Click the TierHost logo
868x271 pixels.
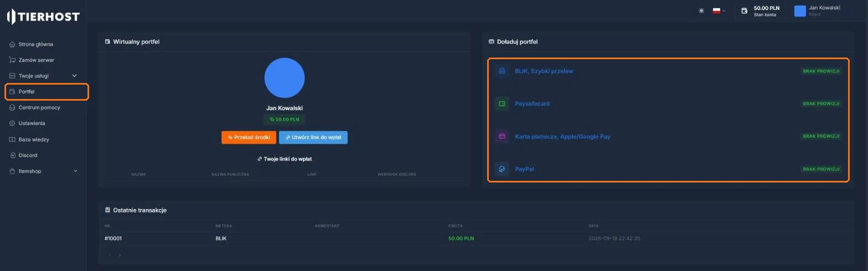(43, 17)
